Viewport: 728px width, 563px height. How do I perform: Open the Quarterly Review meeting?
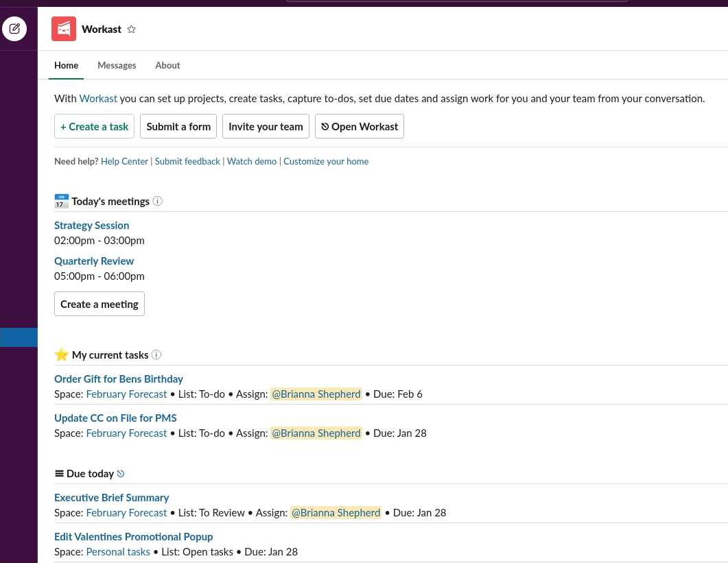(94, 261)
